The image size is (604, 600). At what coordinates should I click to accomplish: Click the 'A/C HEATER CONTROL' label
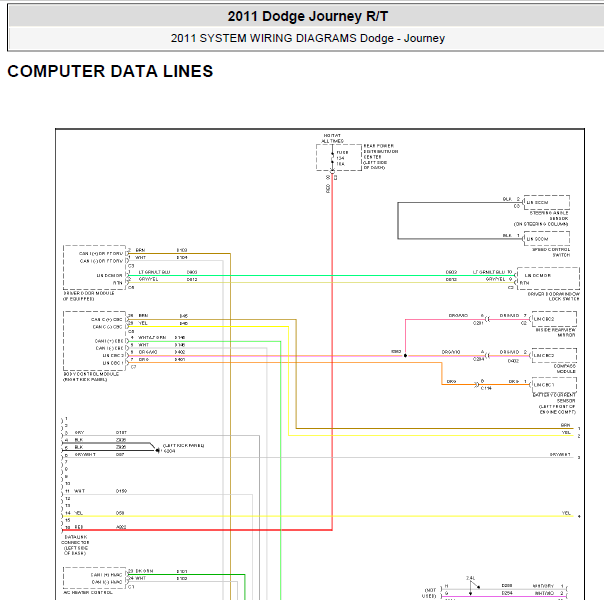tap(88, 593)
